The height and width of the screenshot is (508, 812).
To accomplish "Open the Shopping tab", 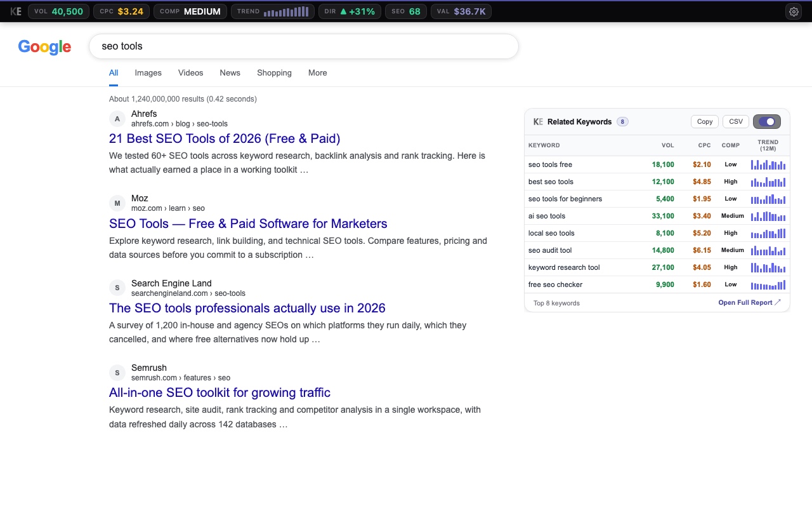I will (274, 73).
